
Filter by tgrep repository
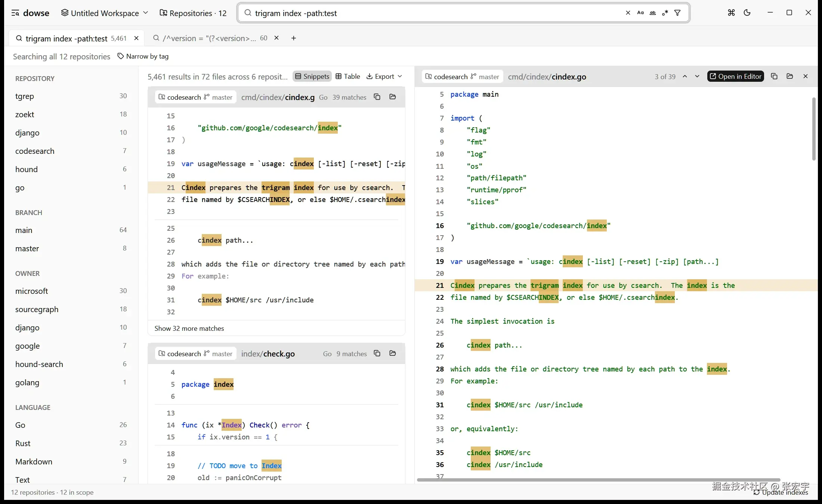(71, 96)
